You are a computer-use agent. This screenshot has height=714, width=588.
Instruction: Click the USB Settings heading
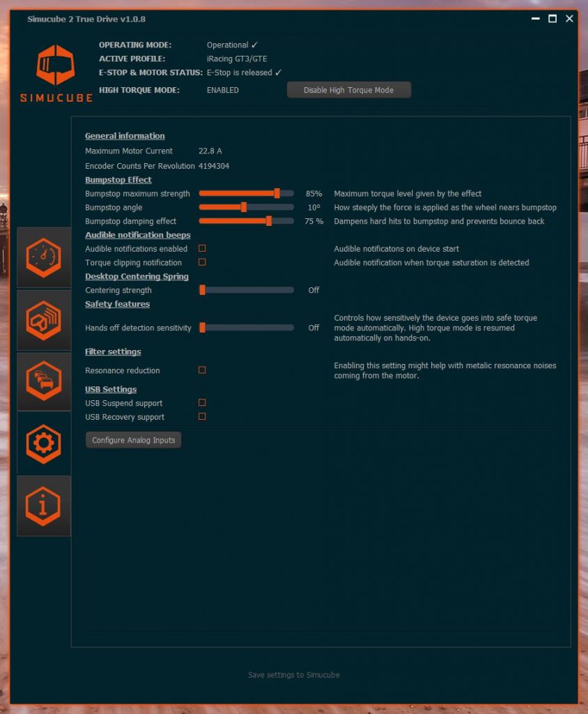(111, 389)
